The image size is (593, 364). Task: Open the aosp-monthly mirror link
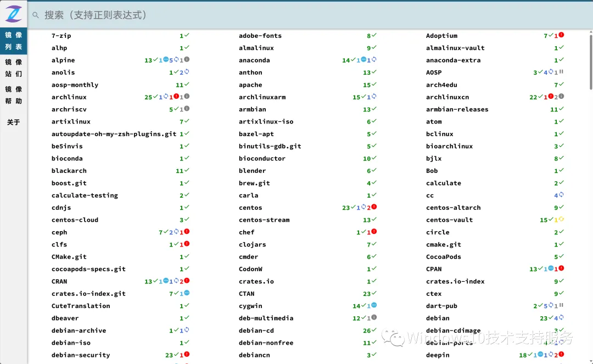[75, 85]
